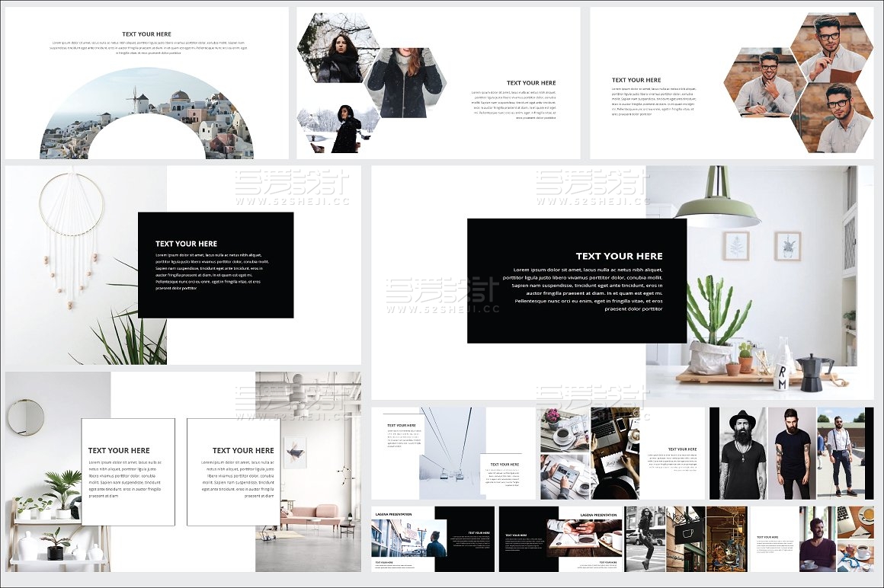Screen dimensions: 884x588
Task: Select the two framed botanical wall pictures
Action: coord(761,246)
